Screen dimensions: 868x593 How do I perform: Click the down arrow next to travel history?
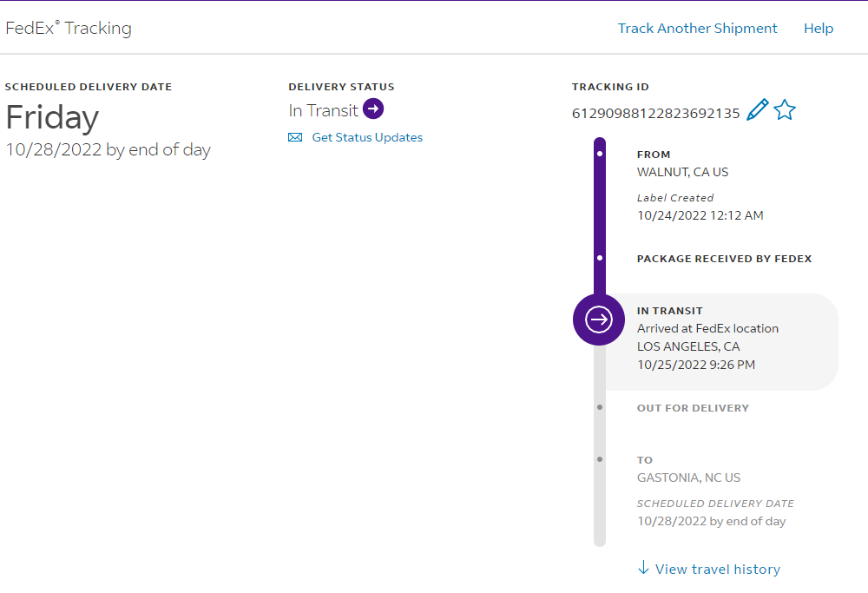tap(643, 568)
